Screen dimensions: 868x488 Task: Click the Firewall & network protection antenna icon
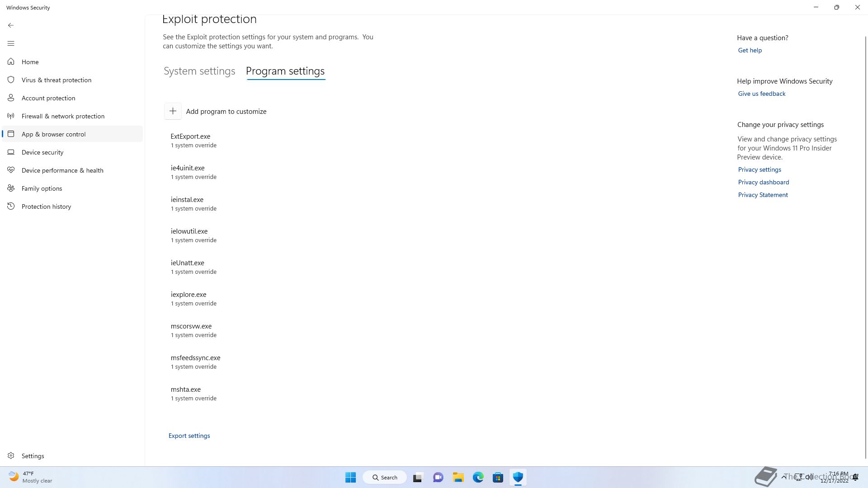(x=11, y=116)
